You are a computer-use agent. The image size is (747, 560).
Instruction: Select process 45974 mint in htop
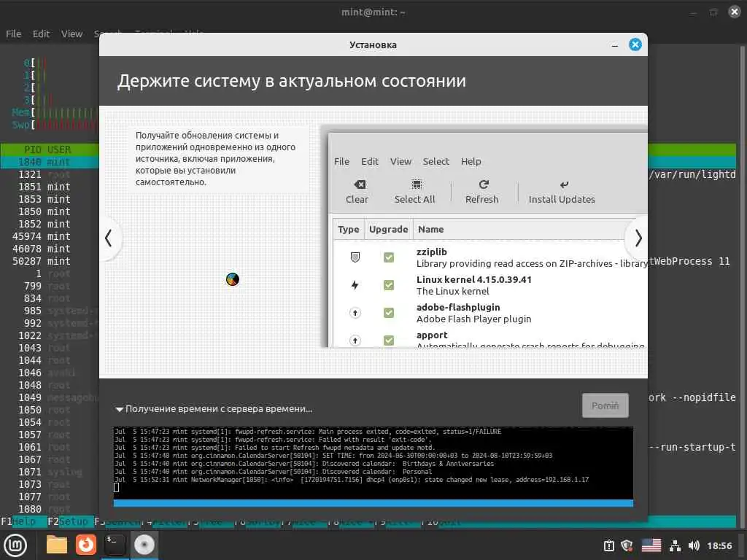pos(50,236)
